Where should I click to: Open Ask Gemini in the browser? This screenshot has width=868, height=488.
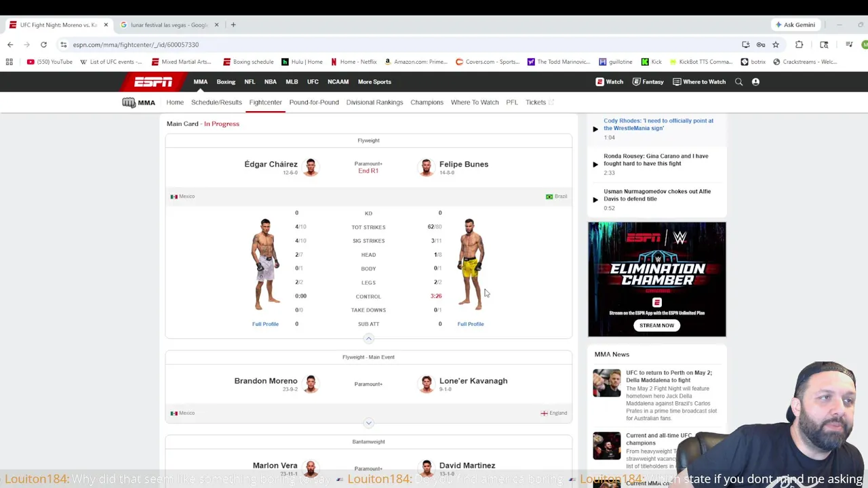[796, 25]
